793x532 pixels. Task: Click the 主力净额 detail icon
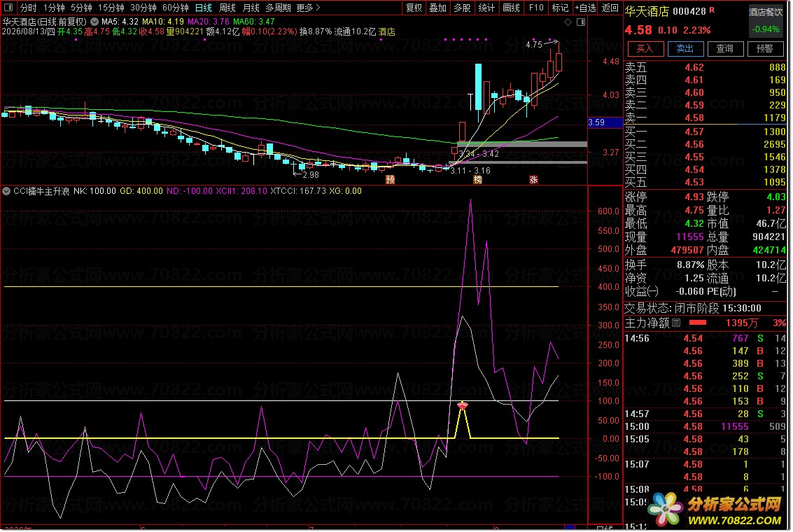pyautogui.click(x=676, y=323)
